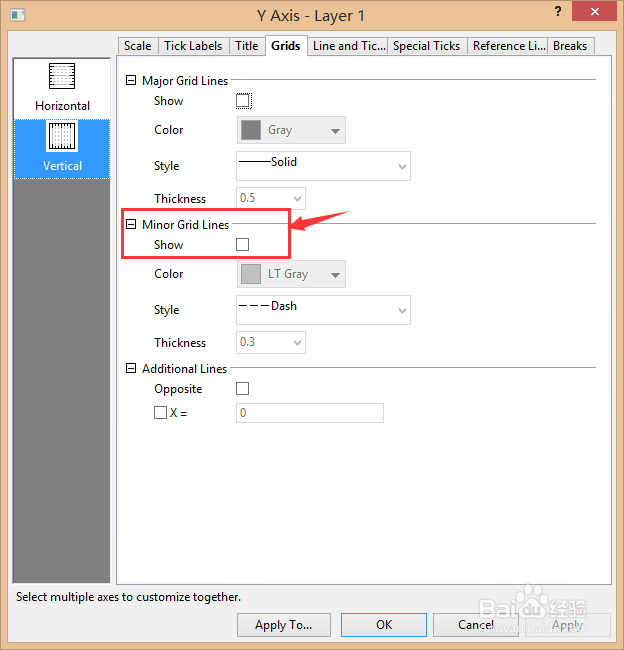The image size is (624, 650).
Task: Enable Show under Major Grid Lines
Action: (x=243, y=101)
